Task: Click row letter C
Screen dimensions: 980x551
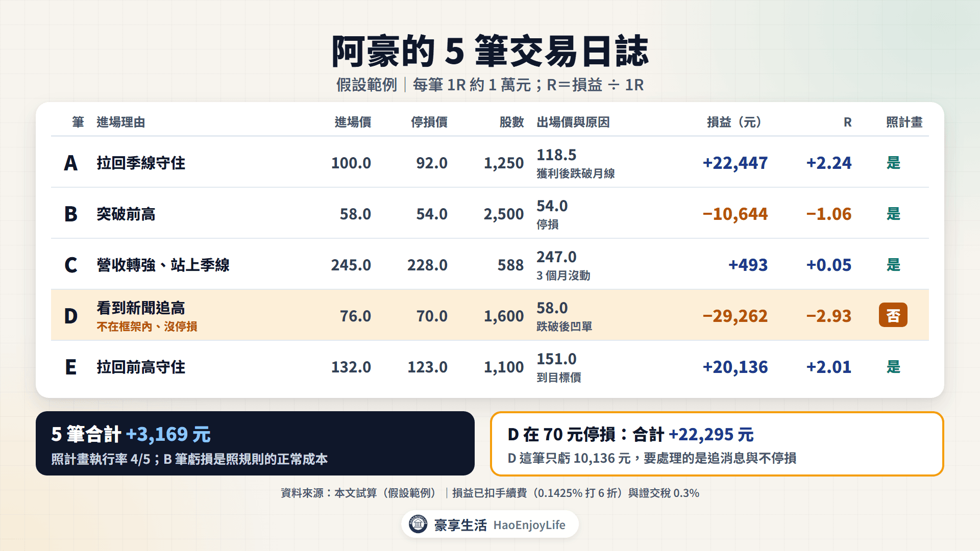Action: [x=71, y=265]
